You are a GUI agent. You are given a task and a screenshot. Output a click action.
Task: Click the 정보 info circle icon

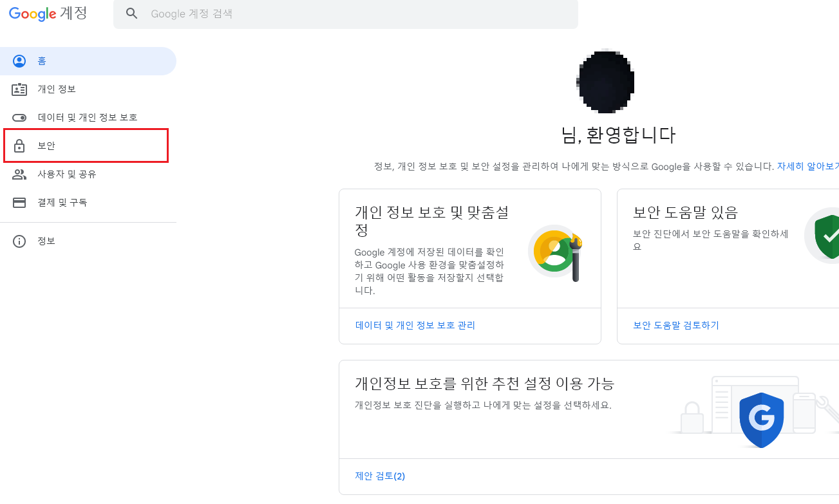pos(19,241)
